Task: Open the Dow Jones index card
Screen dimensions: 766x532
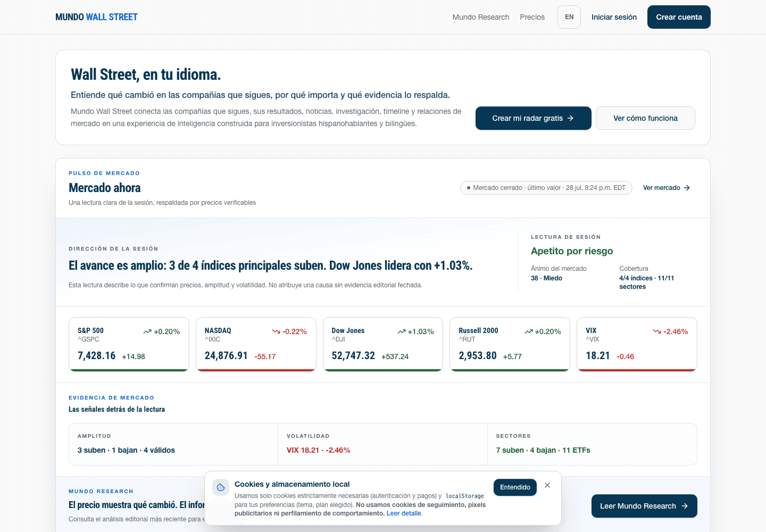Action: pos(383,344)
